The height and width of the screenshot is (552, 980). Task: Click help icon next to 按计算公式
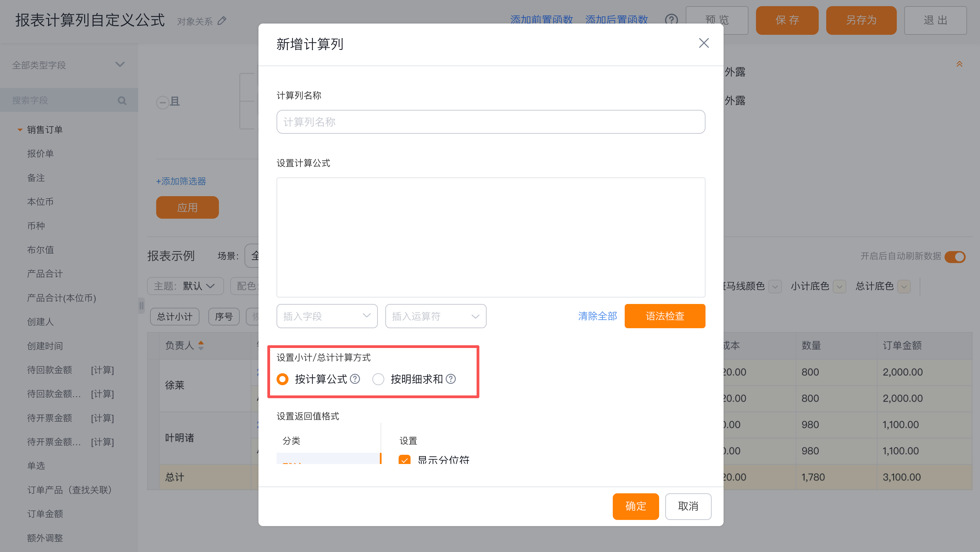coord(355,379)
